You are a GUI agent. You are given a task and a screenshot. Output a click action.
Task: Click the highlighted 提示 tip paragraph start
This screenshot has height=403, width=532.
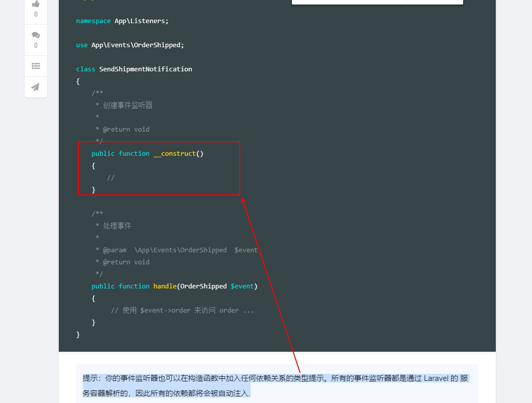tap(90, 378)
